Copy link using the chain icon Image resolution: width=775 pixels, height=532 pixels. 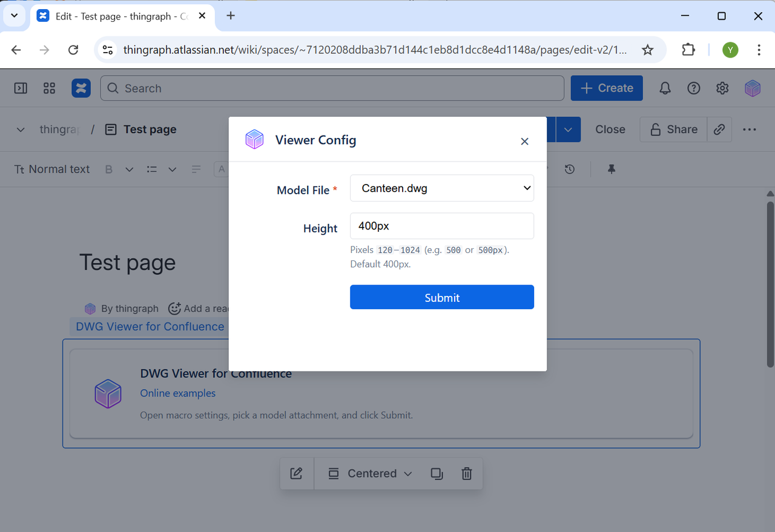coord(719,130)
